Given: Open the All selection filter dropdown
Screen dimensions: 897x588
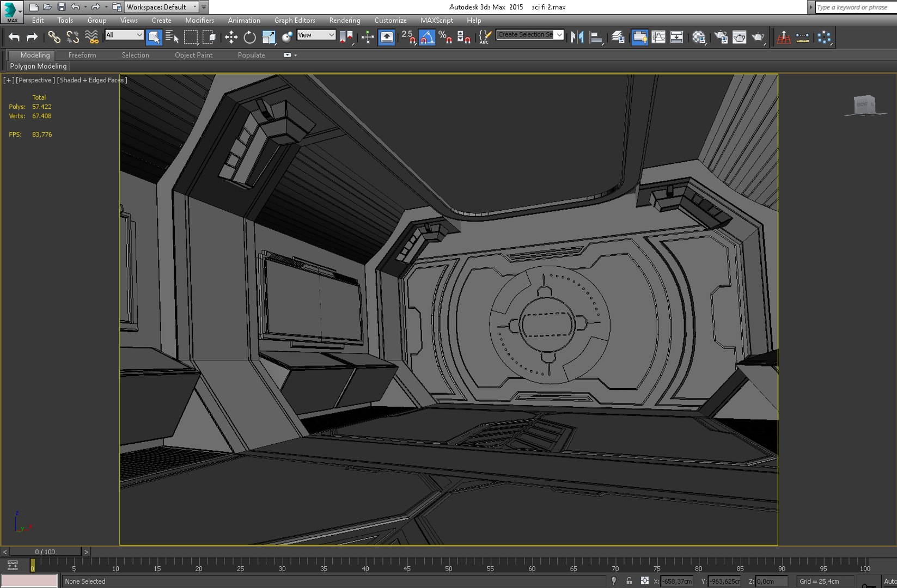Looking at the screenshot, I should point(124,35).
